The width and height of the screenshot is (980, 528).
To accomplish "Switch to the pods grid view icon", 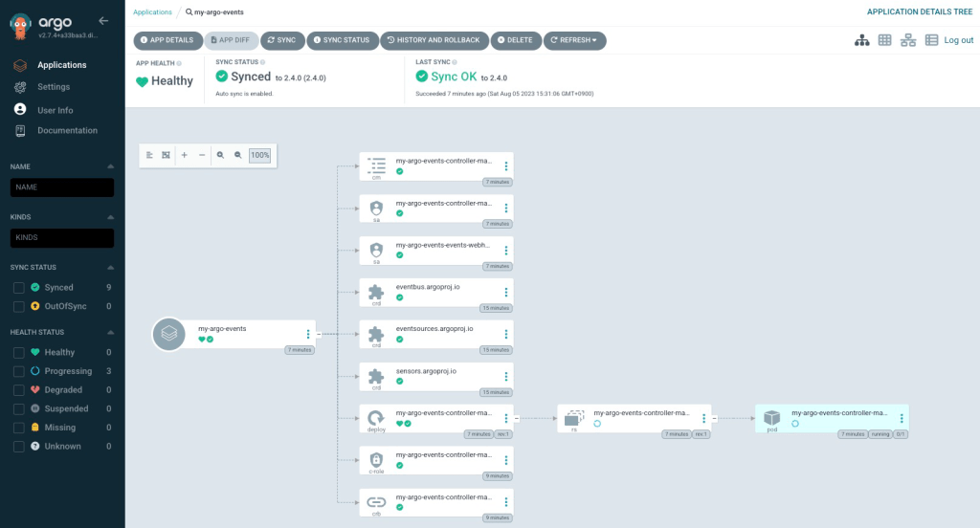I will click(885, 40).
